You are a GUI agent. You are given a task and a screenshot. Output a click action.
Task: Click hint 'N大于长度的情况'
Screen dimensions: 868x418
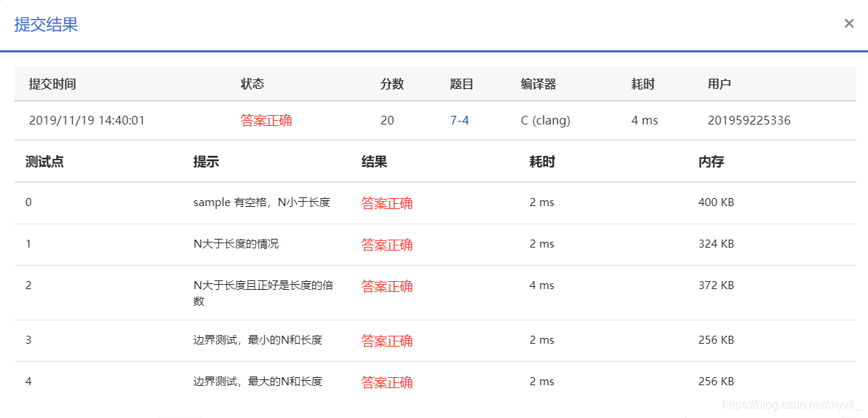coord(236,244)
